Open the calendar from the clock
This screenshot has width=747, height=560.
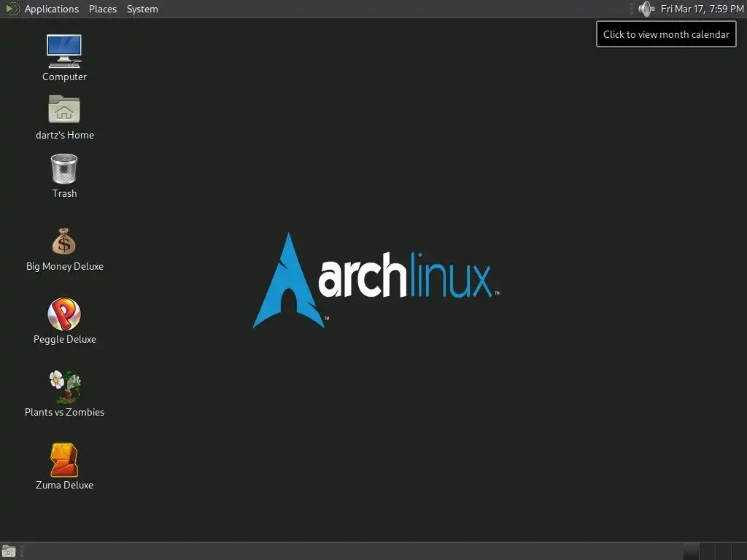pos(702,9)
